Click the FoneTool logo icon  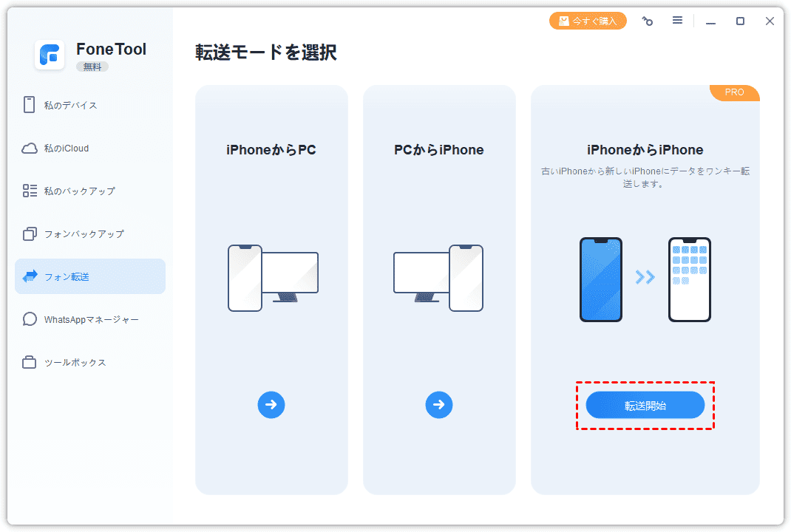(50, 55)
